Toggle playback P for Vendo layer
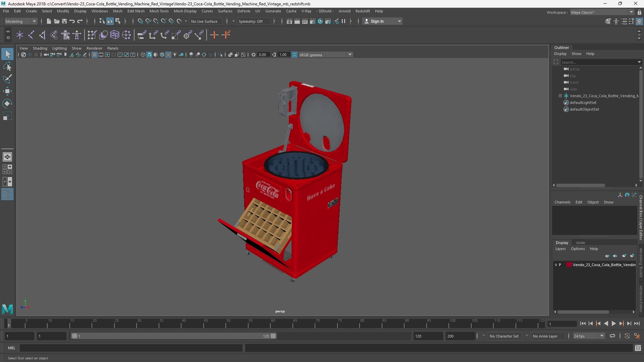This screenshot has height=362, width=644. pos(560,265)
